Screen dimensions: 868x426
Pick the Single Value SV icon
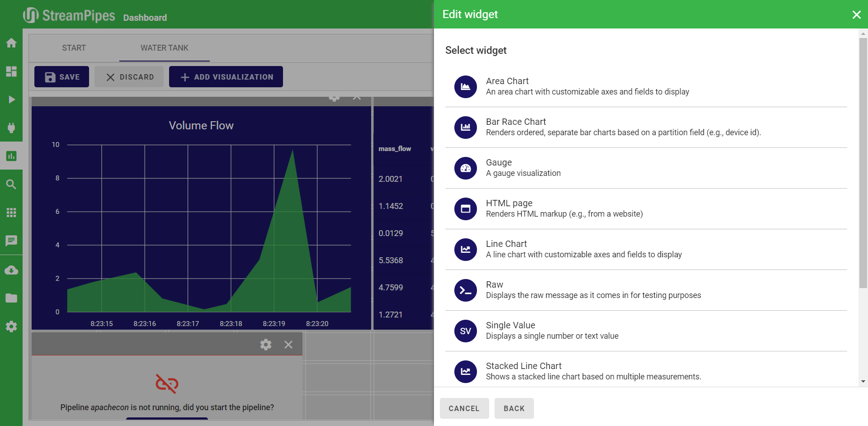pos(465,331)
